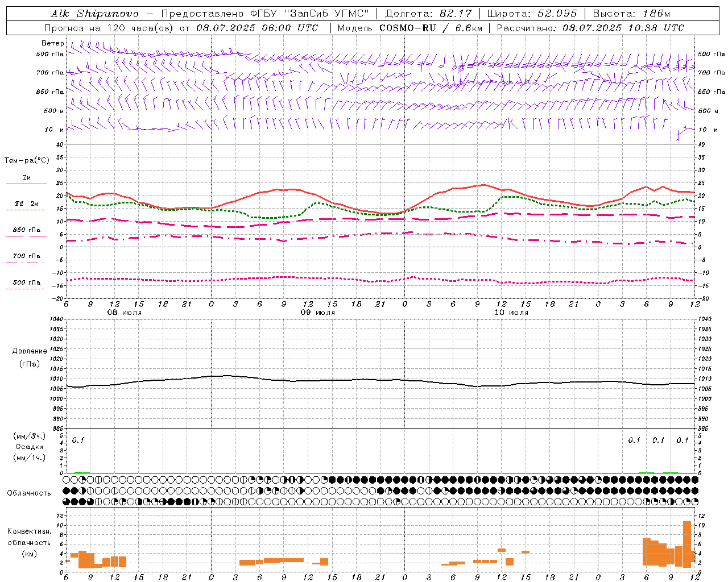
Task: Click the '(мм/3ч.)' precipitation unit label
Action: pyautogui.click(x=30, y=436)
